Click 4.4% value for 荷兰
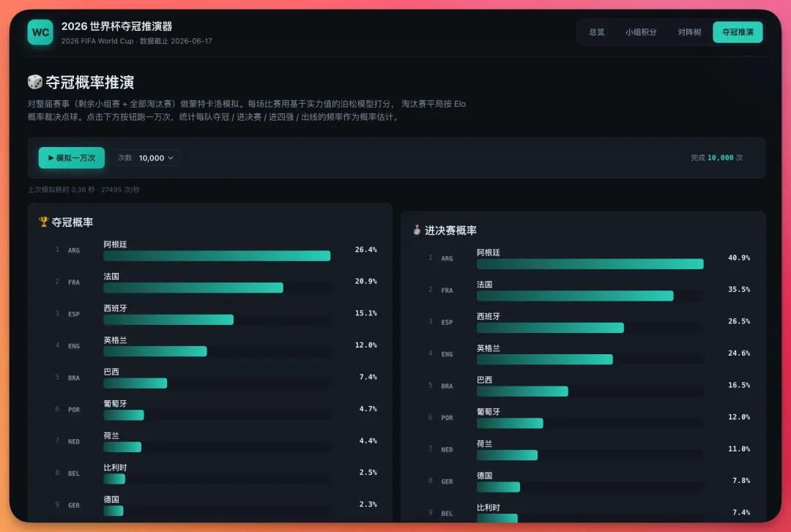The image size is (791, 532). coord(368,441)
